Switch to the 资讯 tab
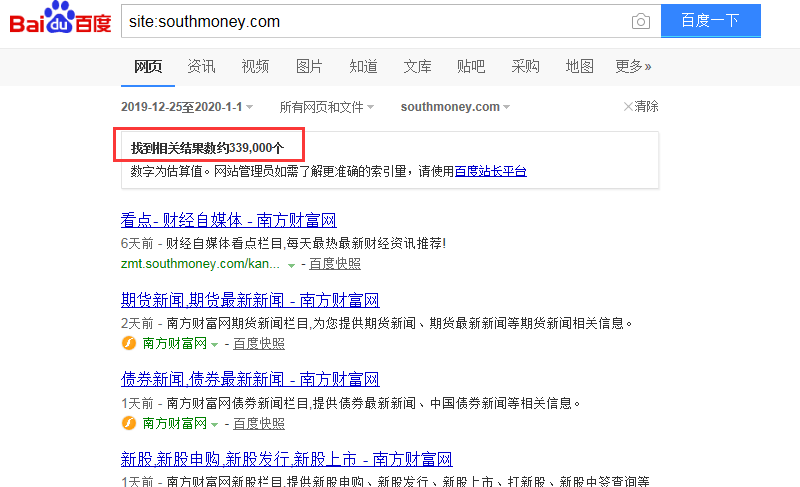800x487 pixels. [x=201, y=66]
